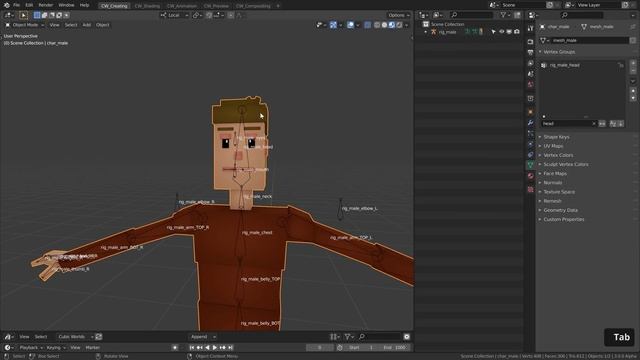Open the pivot point dropdown
This screenshot has width=640, height=360.
point(198,15)
